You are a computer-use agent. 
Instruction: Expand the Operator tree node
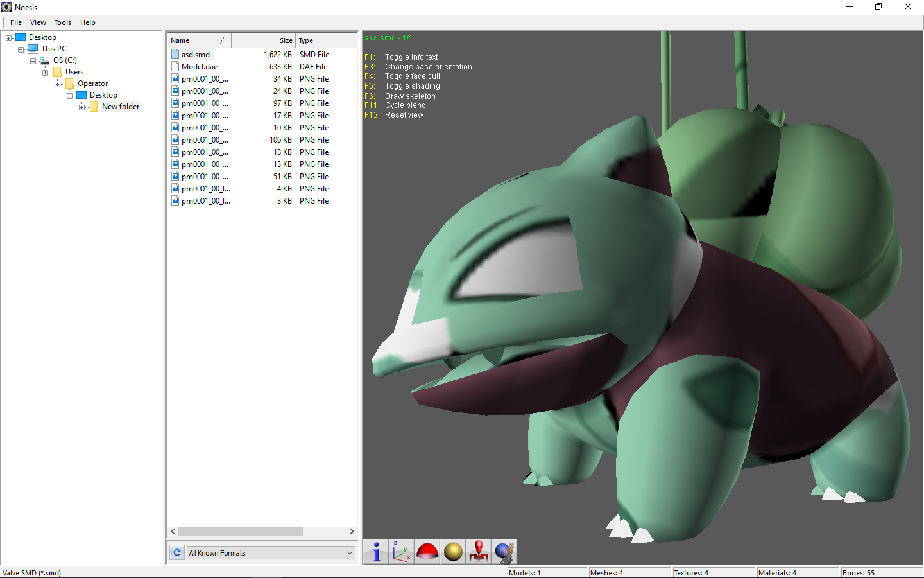pos(58,83)
